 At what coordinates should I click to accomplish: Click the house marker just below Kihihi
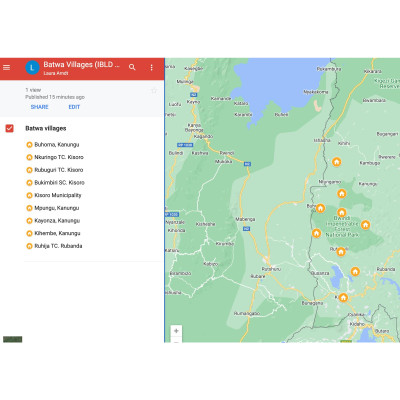click(x=337, y=162)
